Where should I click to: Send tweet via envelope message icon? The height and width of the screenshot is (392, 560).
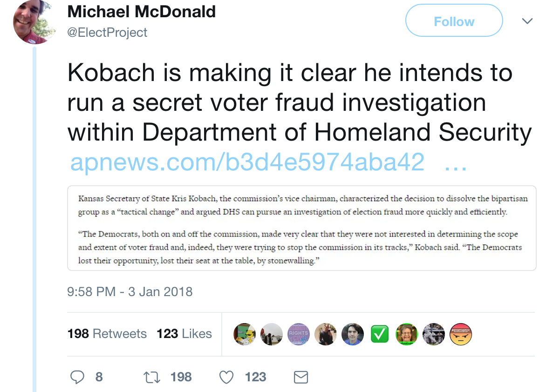(x=301, y=377)
